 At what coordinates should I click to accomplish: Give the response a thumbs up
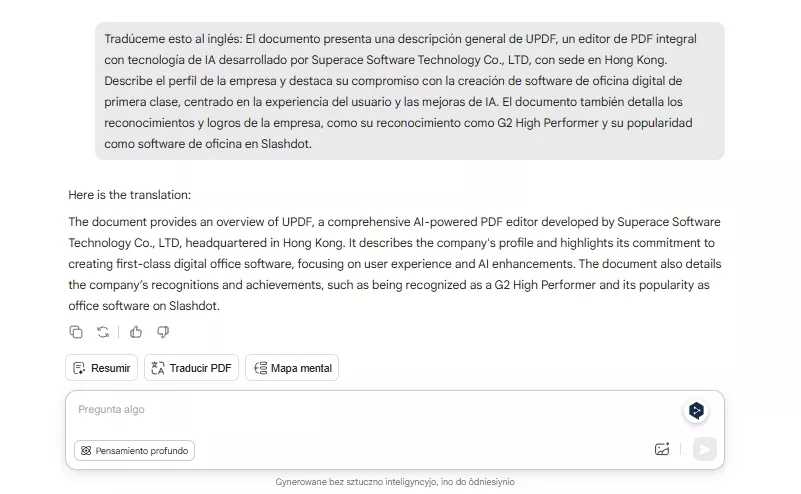(136, 332)
